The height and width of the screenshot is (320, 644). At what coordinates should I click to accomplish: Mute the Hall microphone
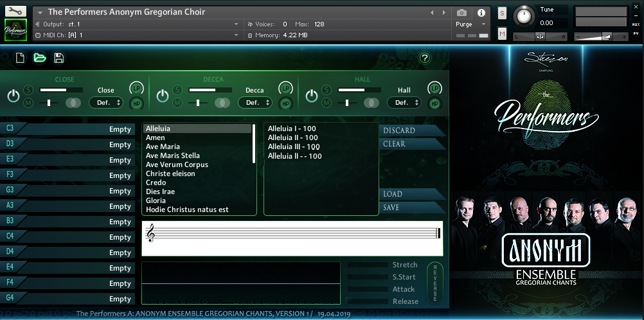[x=326, y=103]
